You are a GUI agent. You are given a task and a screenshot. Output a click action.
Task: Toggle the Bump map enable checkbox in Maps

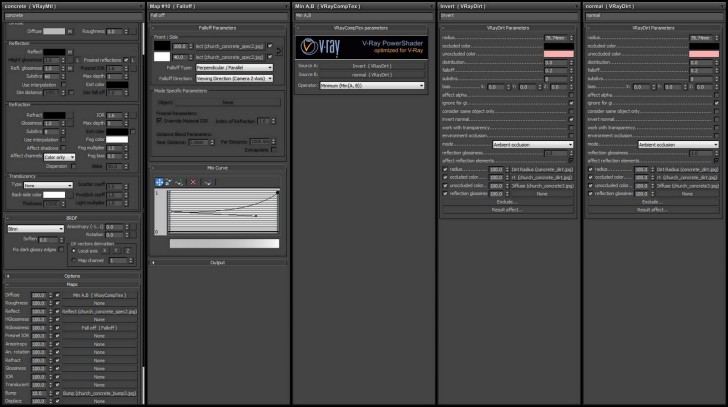(58, 393)
